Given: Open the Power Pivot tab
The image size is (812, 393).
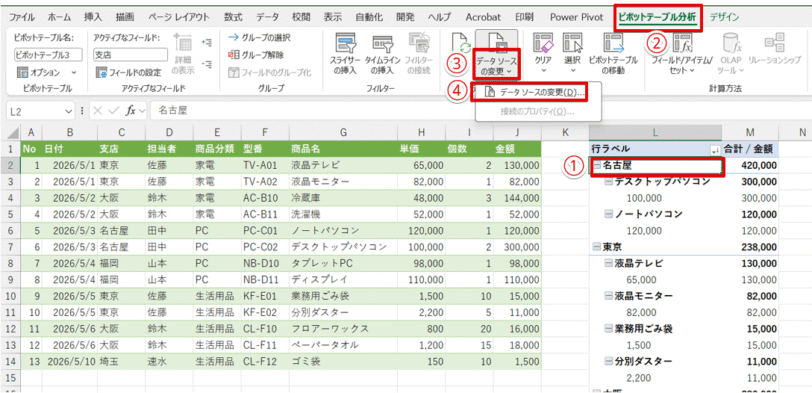Looking at the screenshot, I should pos(576,17).
